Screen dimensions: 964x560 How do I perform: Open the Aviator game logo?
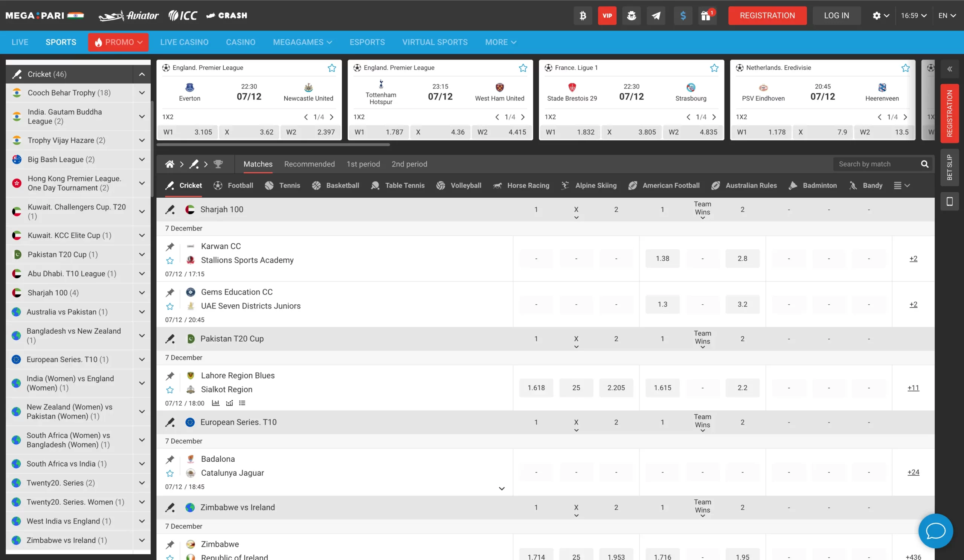click(128, 16)
